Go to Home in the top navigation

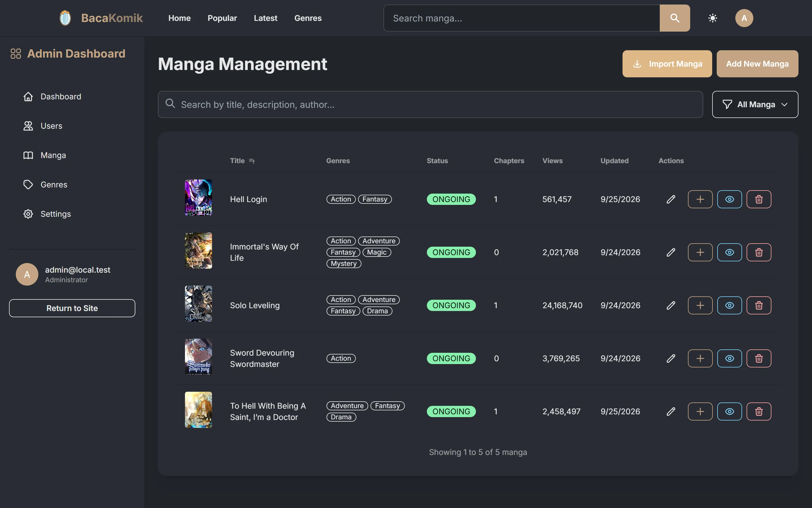(x=180, y=18)
